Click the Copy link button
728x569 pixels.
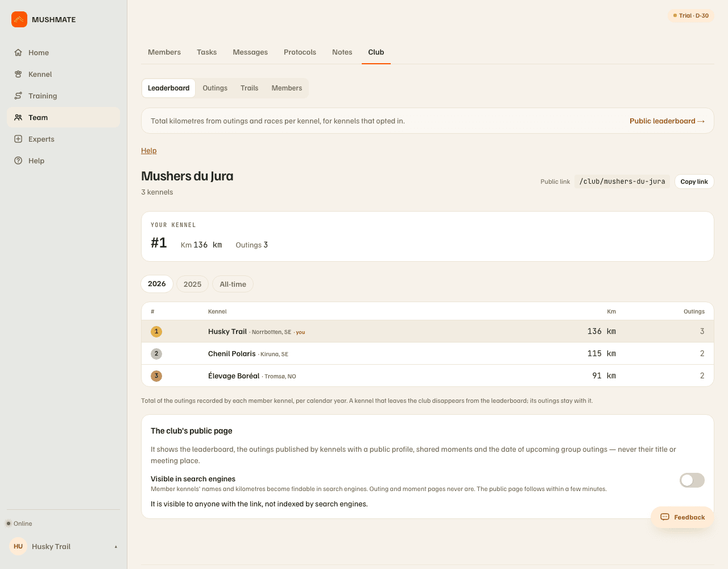click(x=694, y=182)
